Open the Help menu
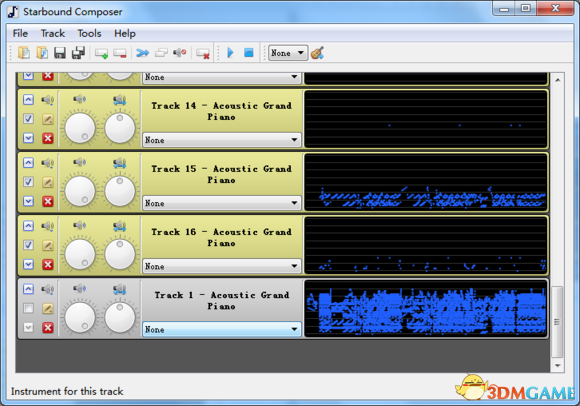 pos(125,34)
